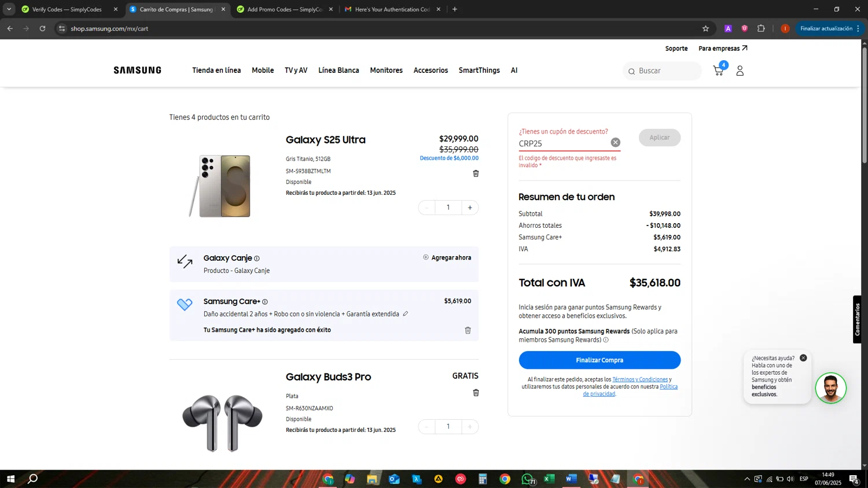Increase Galaxy Buds3 Pro quantity with plus
This screenshot has height=488, width=868.
click(x=470, y=427)
